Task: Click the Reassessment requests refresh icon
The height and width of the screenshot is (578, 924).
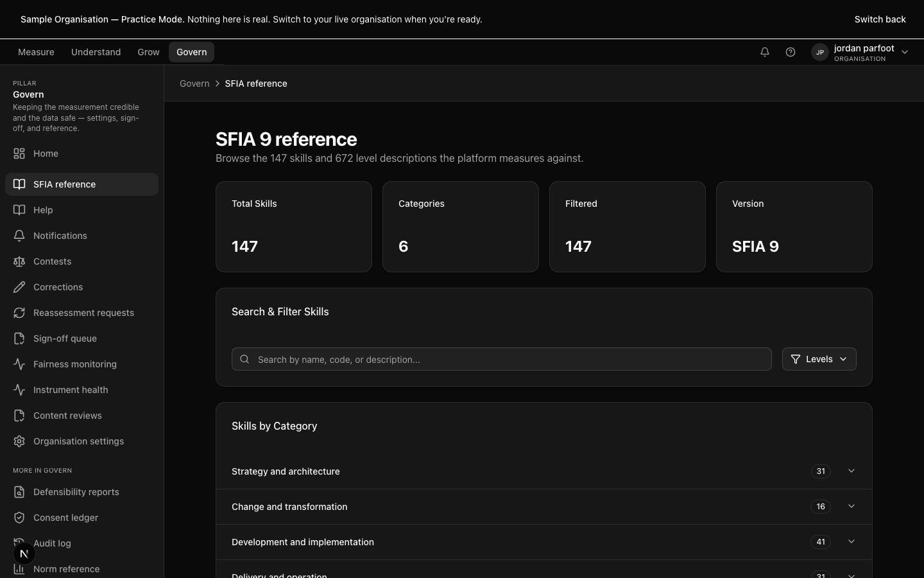Action: [x=19, y=313]
